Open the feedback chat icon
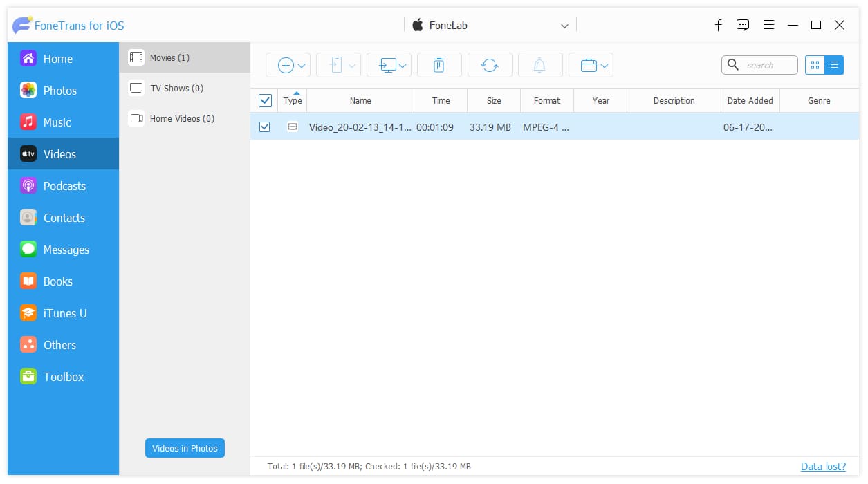This screenshot has width=868, height=484. click(x=743, y=25)
